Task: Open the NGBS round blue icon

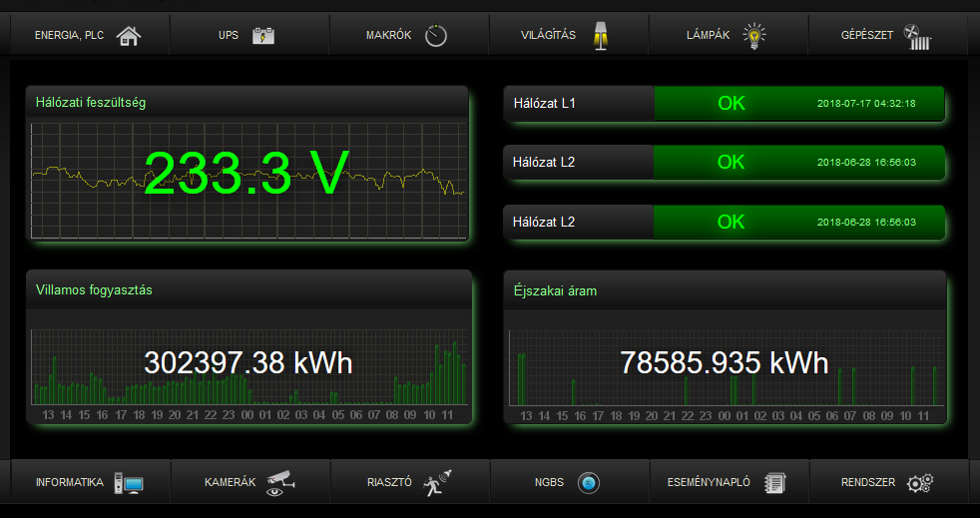Action: pyautogui.click(x=589, y=483)
